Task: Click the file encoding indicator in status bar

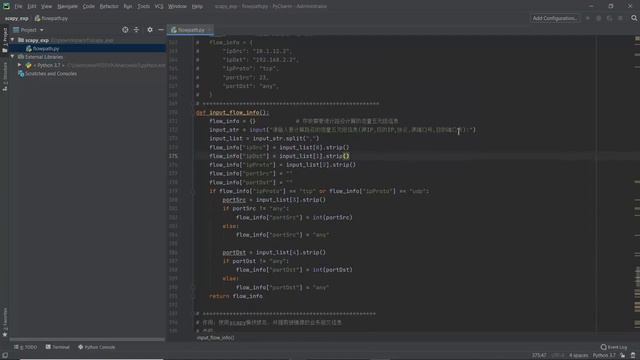Action: click(x=558, y=356)
